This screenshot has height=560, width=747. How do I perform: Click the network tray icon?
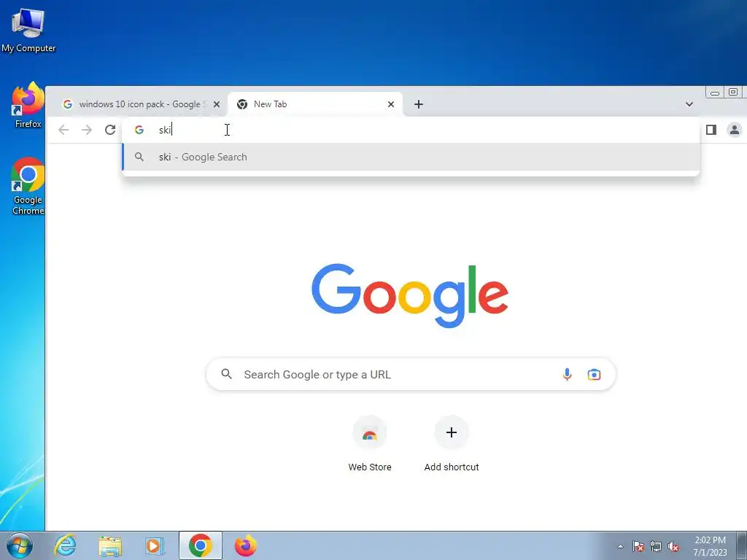coord(656,546)
